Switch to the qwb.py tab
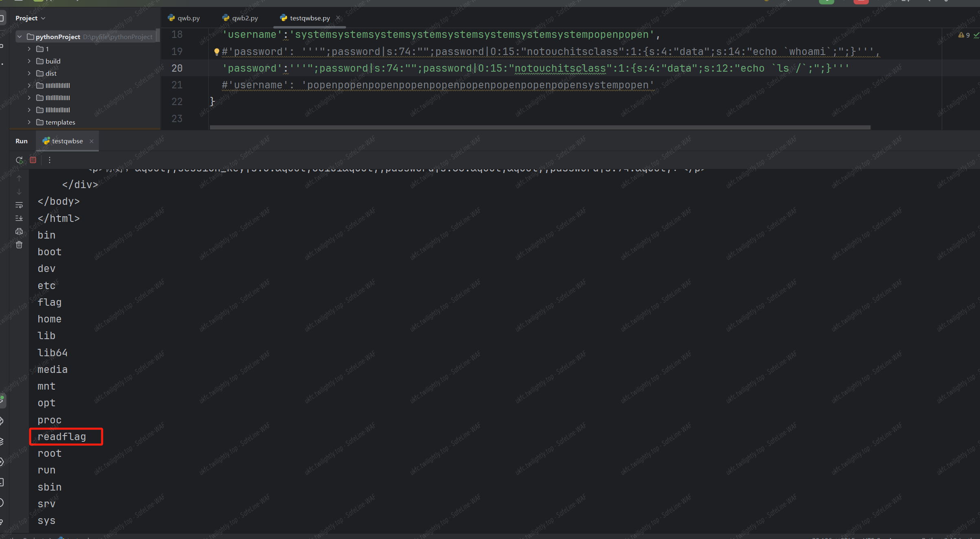Viewport: 980px width, 539px height. pyautogui.click(x=184, y=18)
